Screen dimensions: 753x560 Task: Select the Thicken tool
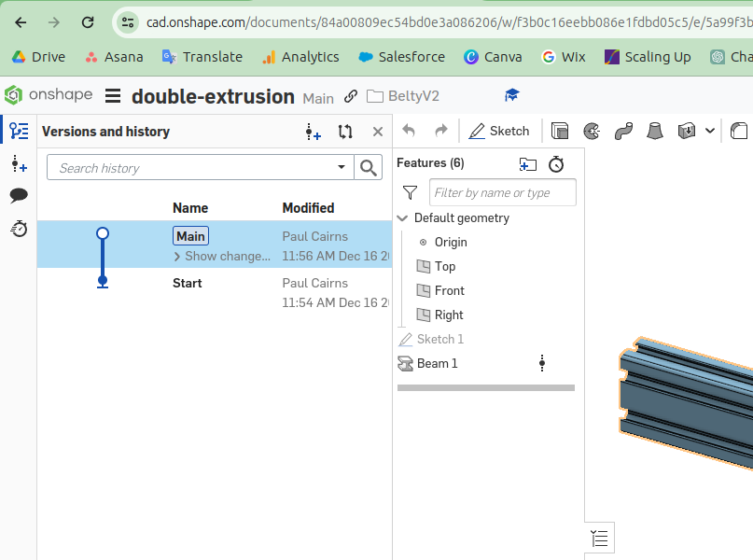click(x=687, y=131)
